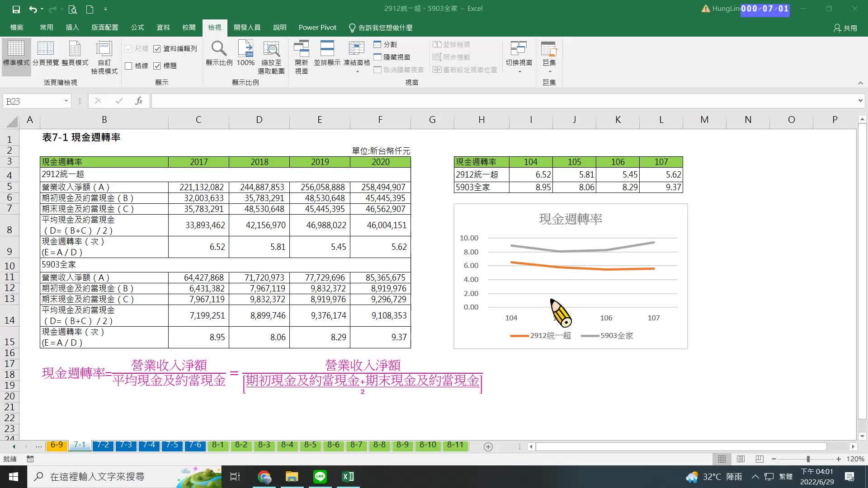Click the Insert Function fx icon
This screenshot has height=488, width=868.
139,101
